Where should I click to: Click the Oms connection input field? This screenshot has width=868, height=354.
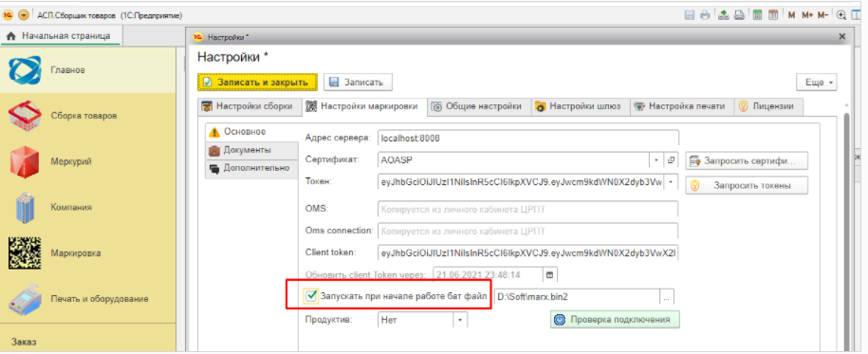pyautogui.click(x=528, y=231)
